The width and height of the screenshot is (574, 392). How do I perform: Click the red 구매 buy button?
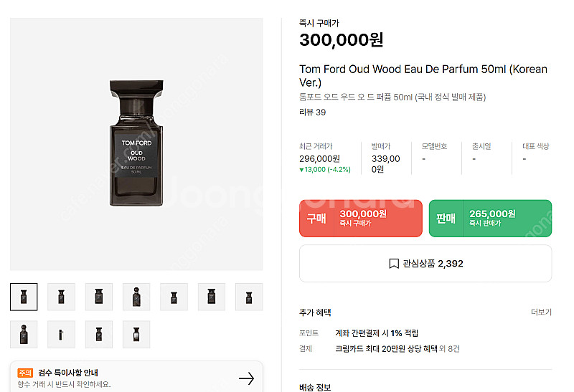coord(360,218)
